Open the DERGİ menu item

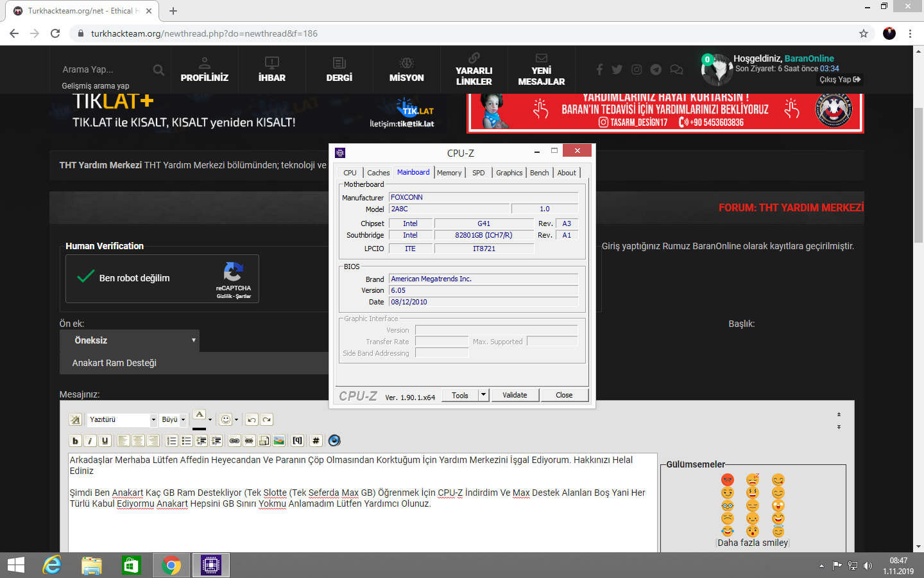[339, 70]
